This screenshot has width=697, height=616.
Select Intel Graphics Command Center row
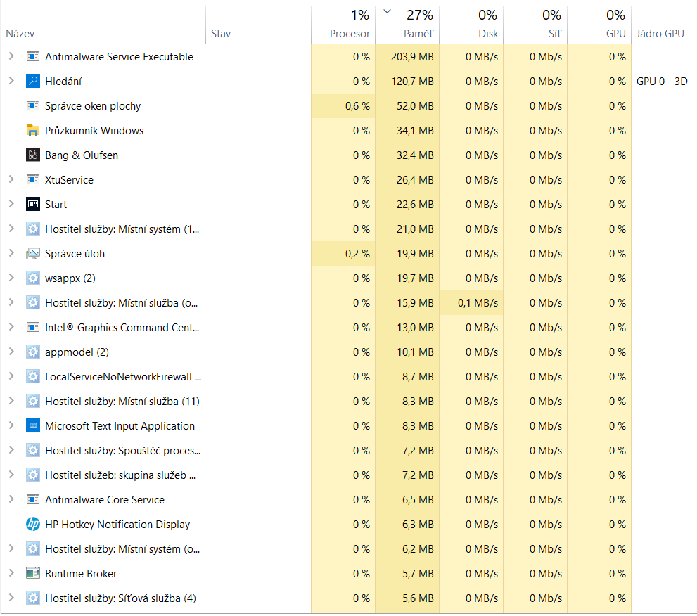coord(122,328)
